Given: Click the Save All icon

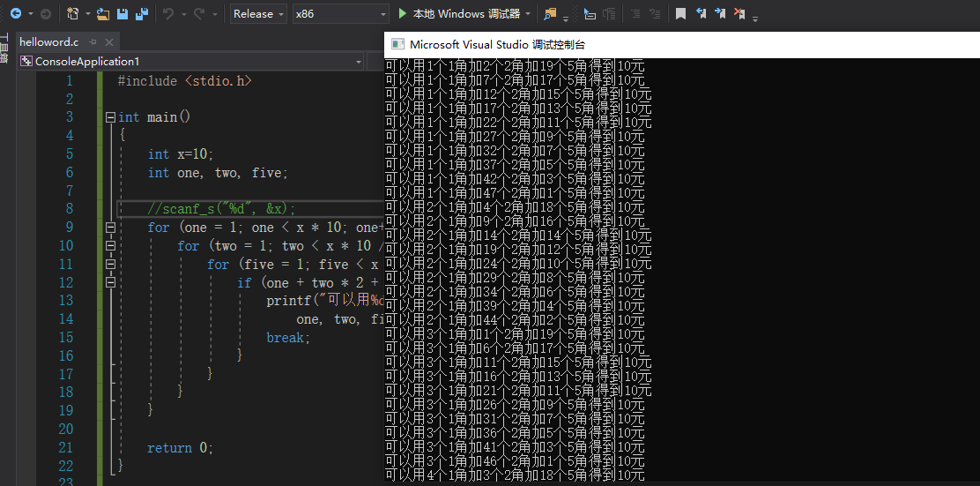Looking at the screenshot, I should click(142, 13).
